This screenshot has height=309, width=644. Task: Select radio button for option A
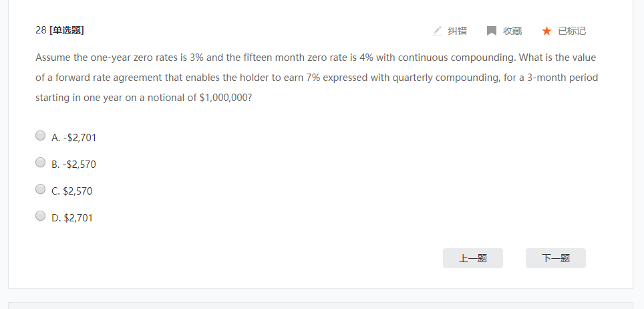pyautogui.click(x=40, y=136)
